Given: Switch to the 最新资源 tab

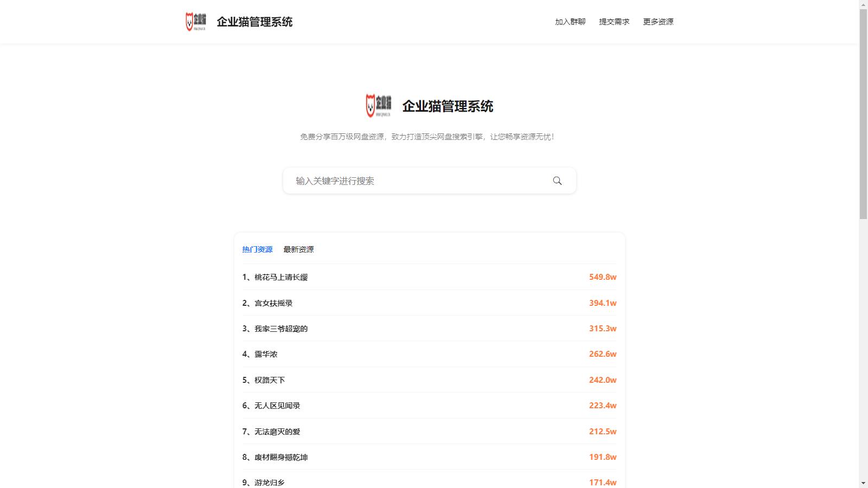Looking at the screenshot, I should click(298, 249).
